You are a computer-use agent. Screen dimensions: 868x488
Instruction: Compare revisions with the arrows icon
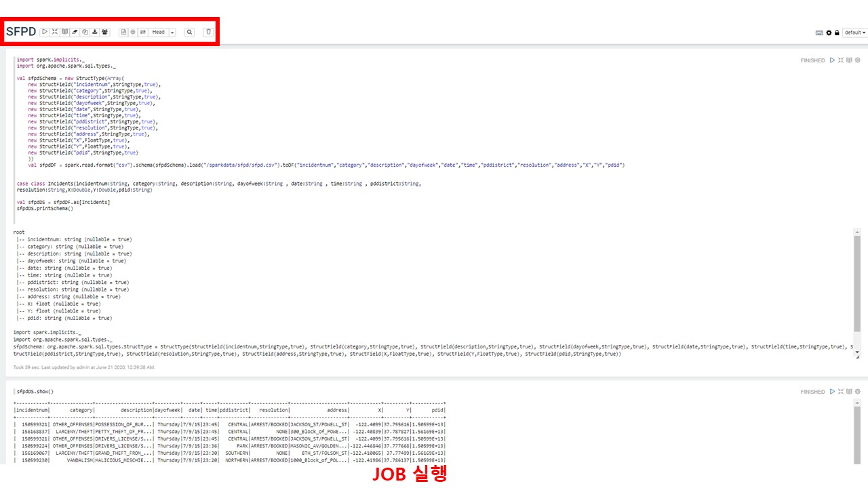143,32
